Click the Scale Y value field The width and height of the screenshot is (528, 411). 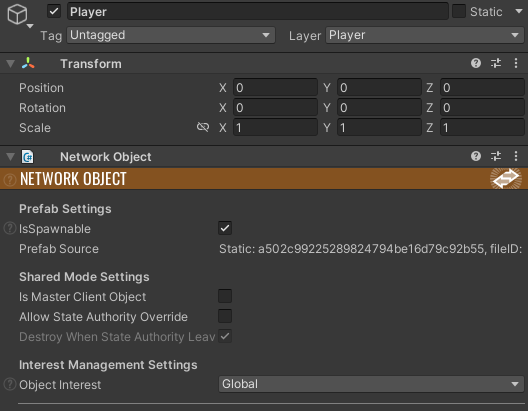(x=379, y=128)
